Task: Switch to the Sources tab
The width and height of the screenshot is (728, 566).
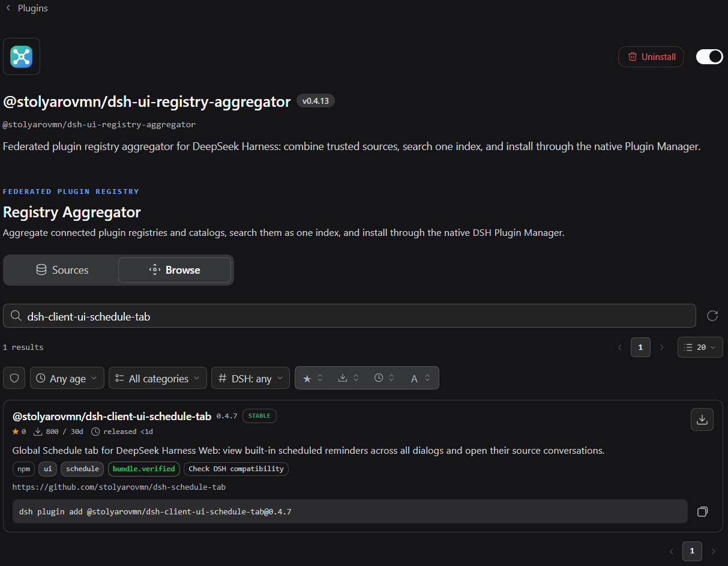Action: coord(62,270)
